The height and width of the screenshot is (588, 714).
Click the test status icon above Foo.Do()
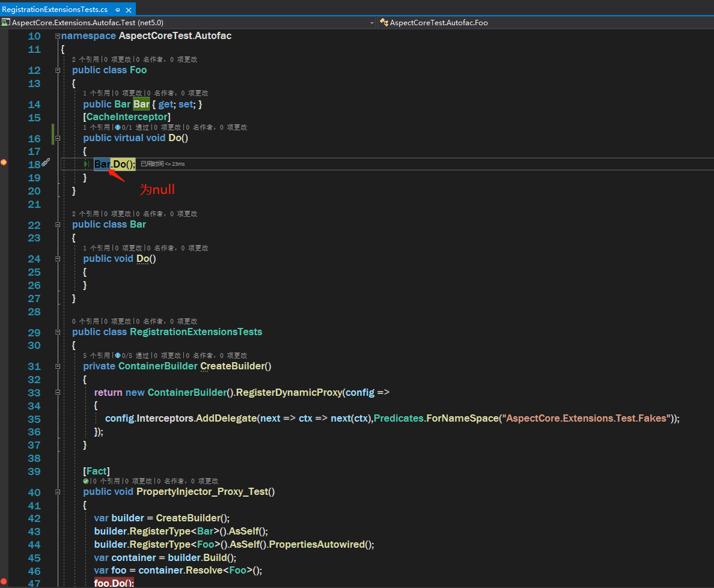click(118, 127)
